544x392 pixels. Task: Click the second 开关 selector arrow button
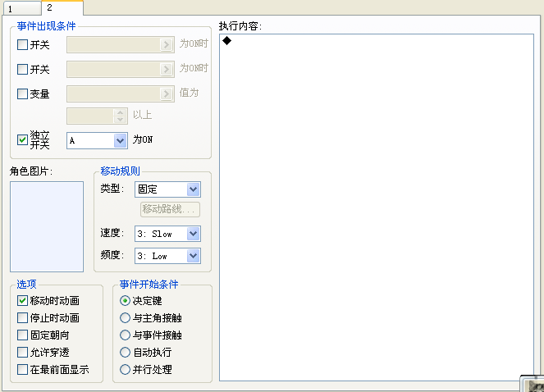(167, 70)
